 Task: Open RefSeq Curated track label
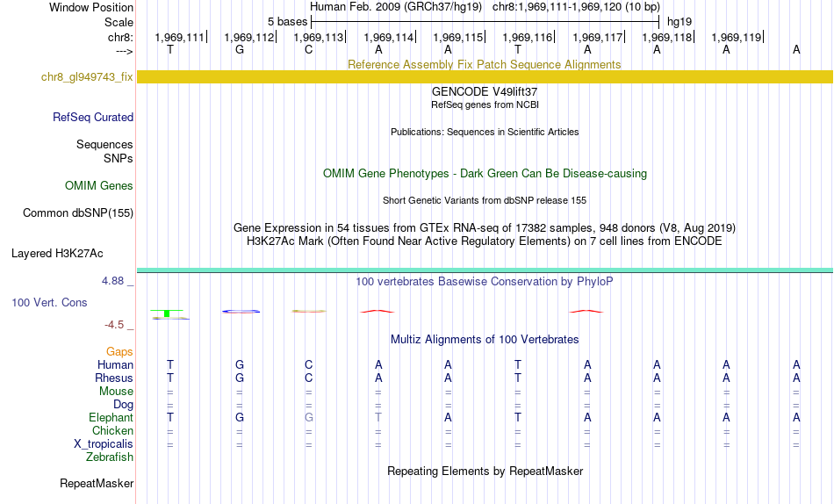(x=93, y=117)
